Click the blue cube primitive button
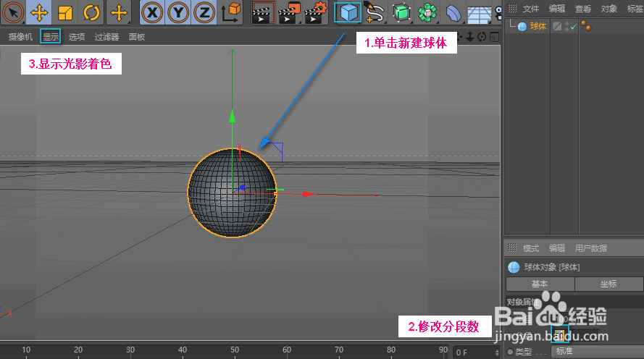Viewport: 644px width, 359px height. [348, 12]
